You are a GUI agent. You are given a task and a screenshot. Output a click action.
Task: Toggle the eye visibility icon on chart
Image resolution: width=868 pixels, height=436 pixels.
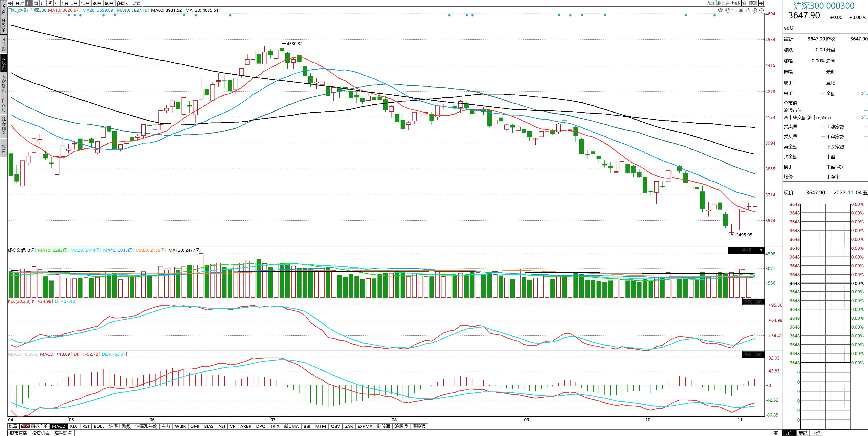[720, 10]
